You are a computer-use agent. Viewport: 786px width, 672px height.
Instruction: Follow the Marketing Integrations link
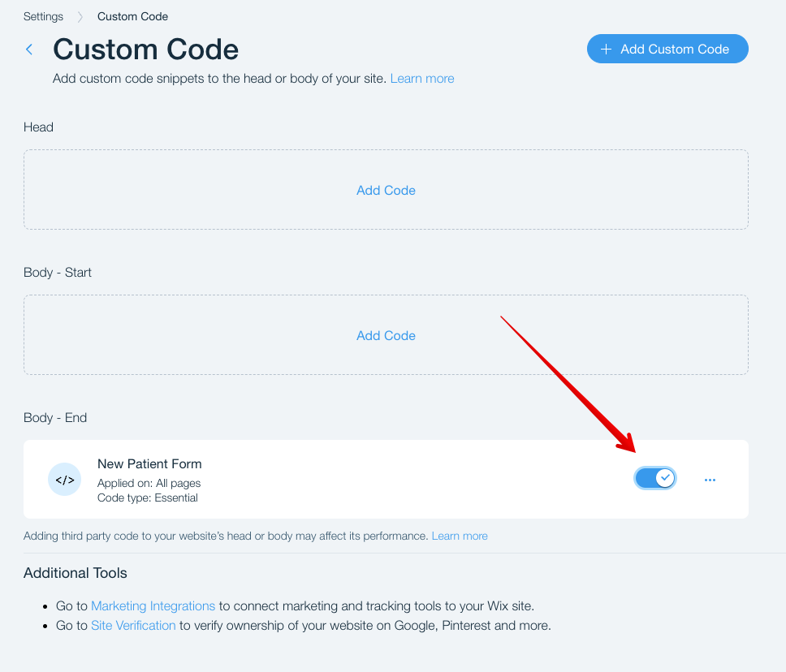(x=153, y=606)
